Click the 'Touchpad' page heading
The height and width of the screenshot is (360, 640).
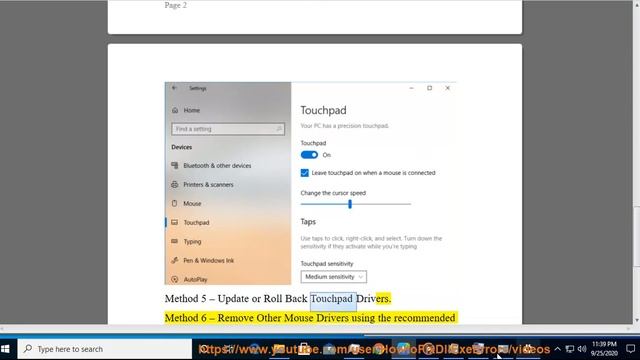point(323,110)
